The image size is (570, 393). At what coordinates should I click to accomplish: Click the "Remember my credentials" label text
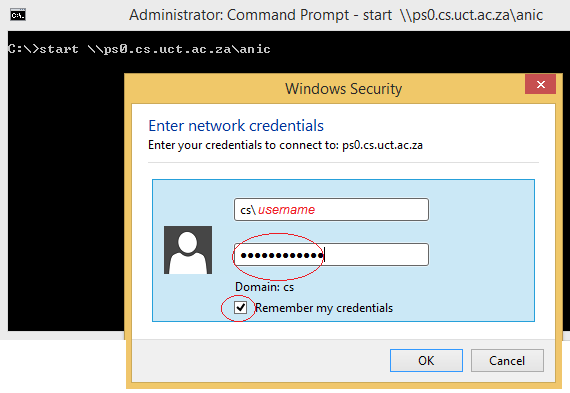point(324,308)
